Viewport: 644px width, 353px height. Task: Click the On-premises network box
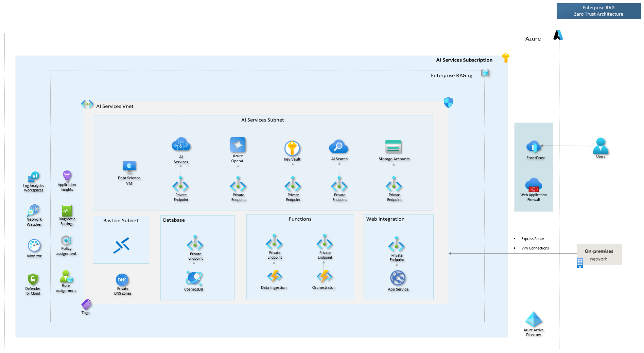click(x=599, y=254)
